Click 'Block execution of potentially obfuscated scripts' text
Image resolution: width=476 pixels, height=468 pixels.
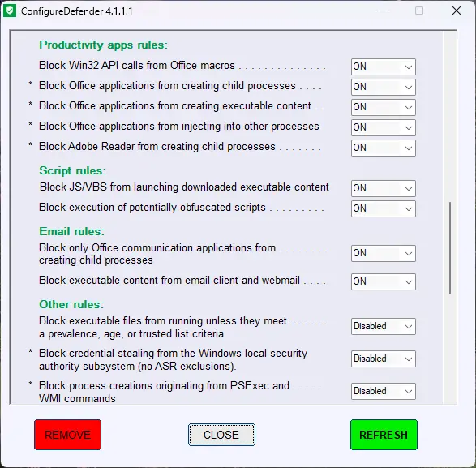pyautogui.click(x=152, y=208)
